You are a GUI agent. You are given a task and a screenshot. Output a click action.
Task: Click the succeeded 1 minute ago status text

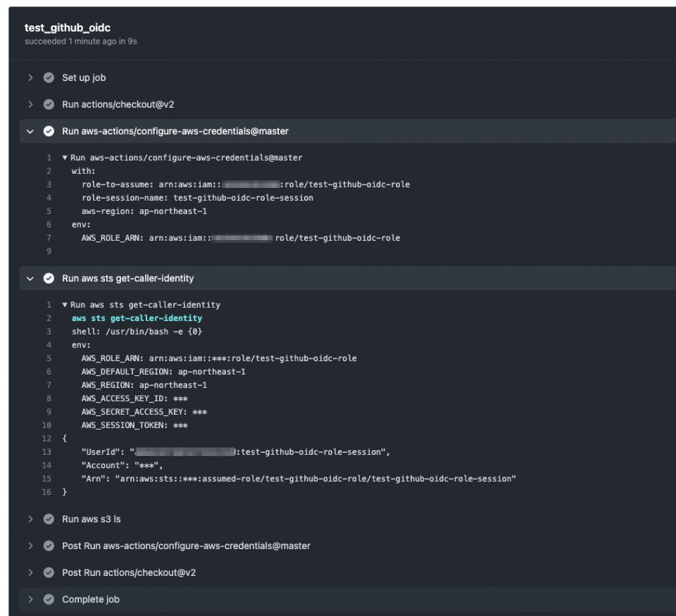[x=80, y=42]
